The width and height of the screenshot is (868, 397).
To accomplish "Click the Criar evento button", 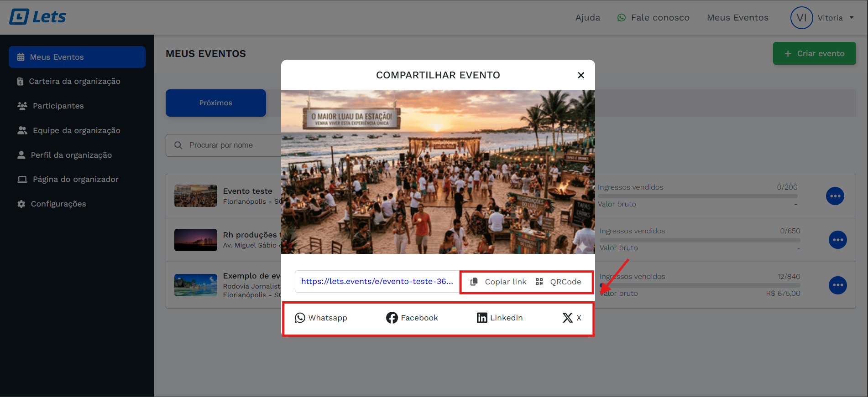I will 814,53.
